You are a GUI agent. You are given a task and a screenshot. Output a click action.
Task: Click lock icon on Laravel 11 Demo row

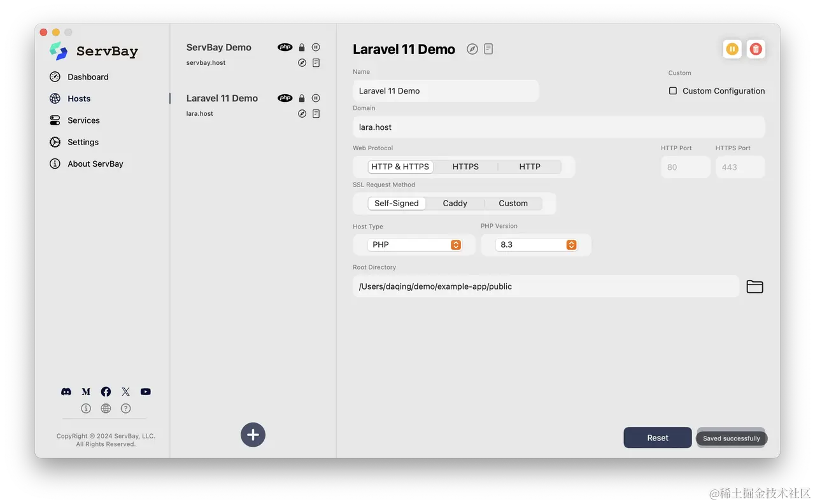click(x=302, y=98)
